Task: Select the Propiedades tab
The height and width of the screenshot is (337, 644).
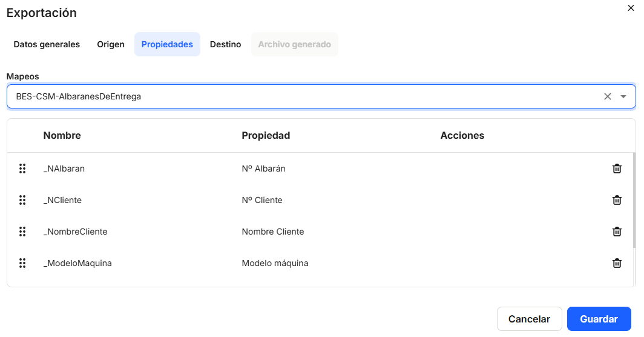Action: tap(167, 44)
